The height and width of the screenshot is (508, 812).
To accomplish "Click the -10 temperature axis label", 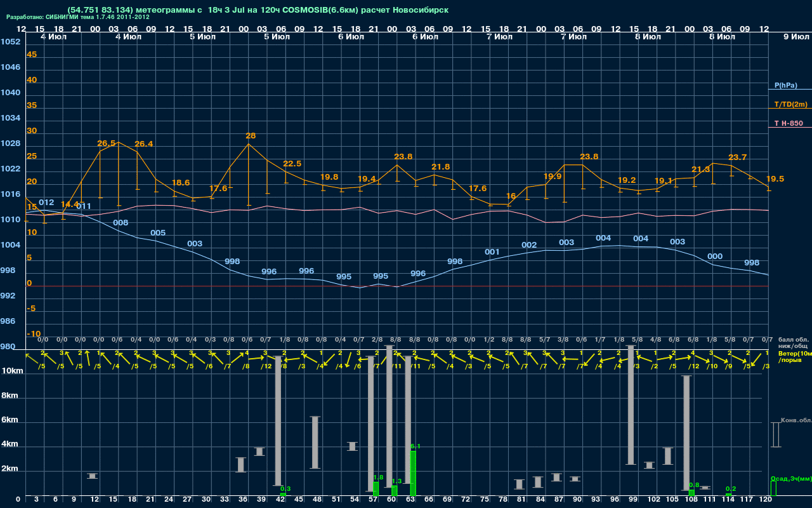I will (34, 334).
